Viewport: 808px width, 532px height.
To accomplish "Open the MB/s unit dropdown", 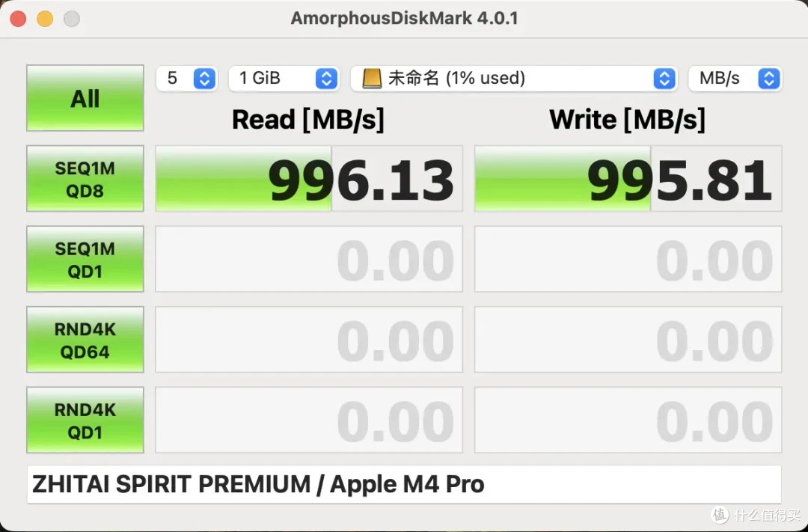I will 735,79.
